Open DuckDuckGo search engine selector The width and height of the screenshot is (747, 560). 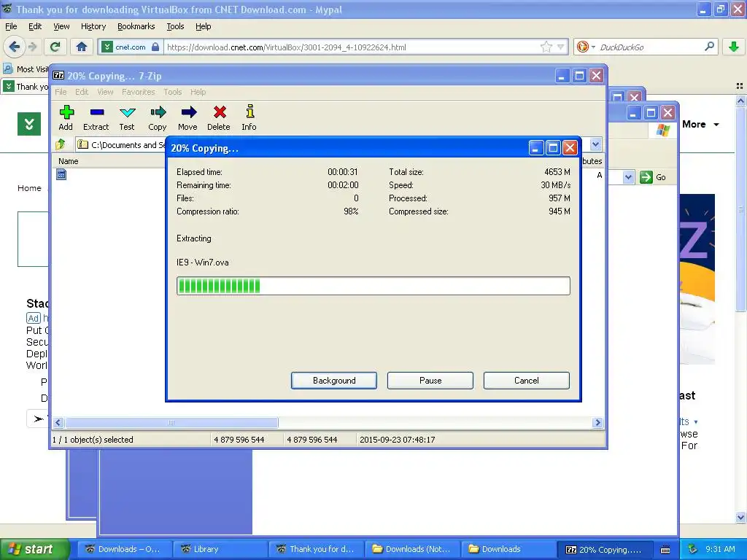(x=586, y=47)
